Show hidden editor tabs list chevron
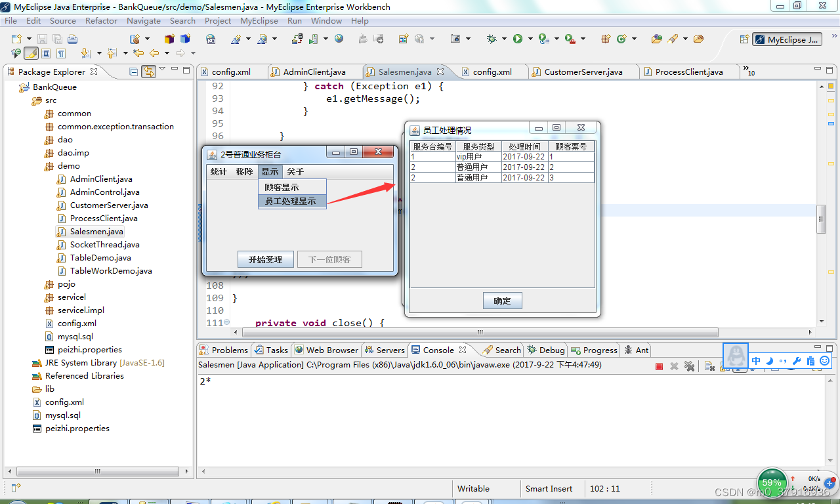840x504 pixels. [x=747, y=71]
